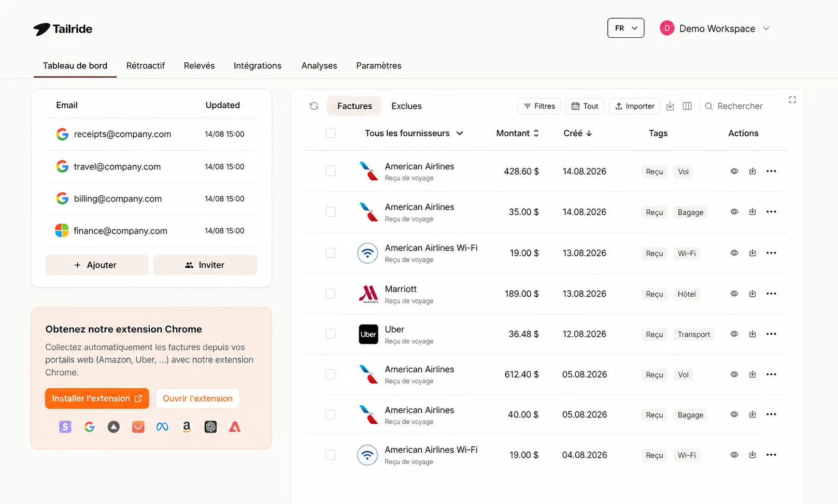Screen dimensions: 838x504
Task: Preview the American Airlines 428.60 $ receipt
Action: pos(734,171)
